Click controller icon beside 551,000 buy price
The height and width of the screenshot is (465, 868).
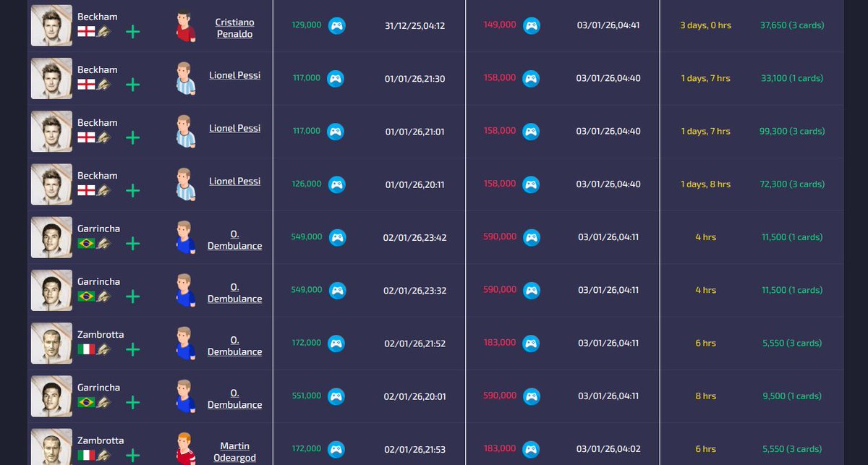coord(336,396)
